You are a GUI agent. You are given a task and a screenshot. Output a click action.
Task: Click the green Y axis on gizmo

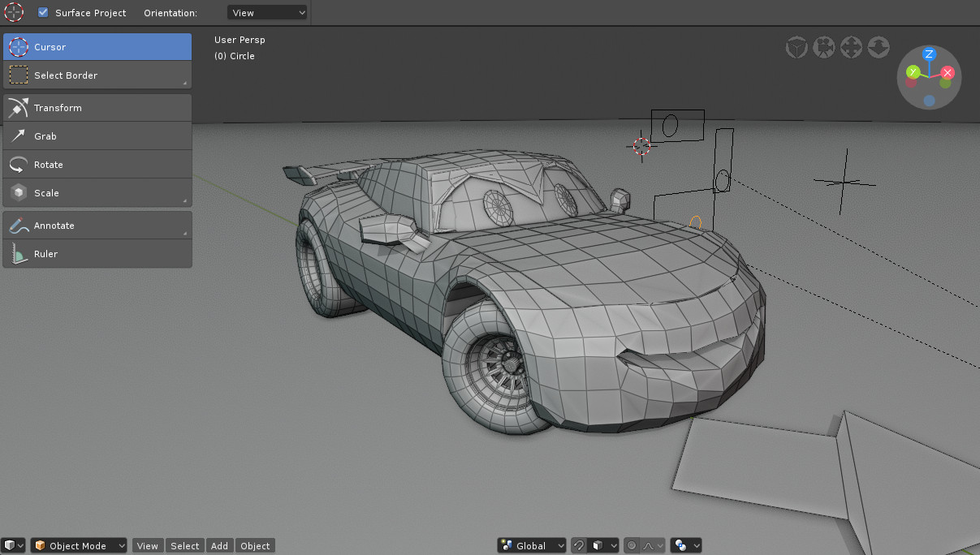pyautogui.click(x=913, y=72)
